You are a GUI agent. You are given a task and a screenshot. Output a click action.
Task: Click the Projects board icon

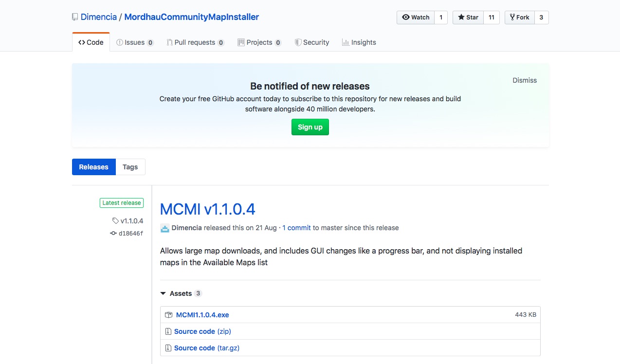pos(241,42)
